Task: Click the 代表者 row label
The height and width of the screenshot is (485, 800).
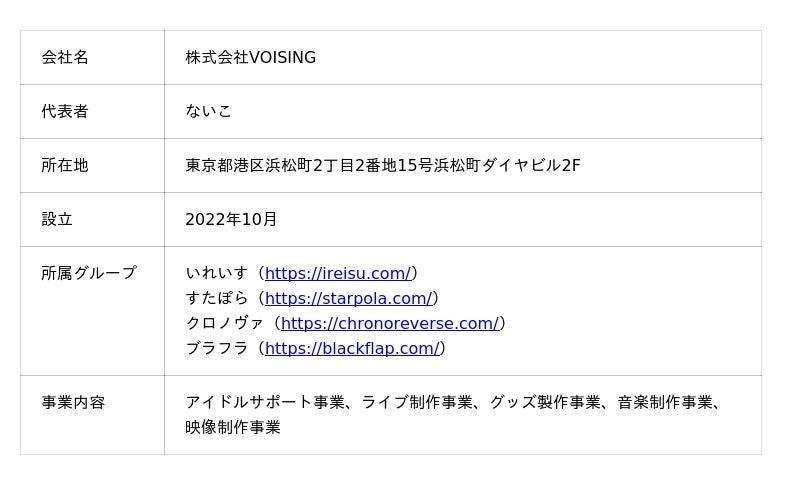Action: coord(65,112)
